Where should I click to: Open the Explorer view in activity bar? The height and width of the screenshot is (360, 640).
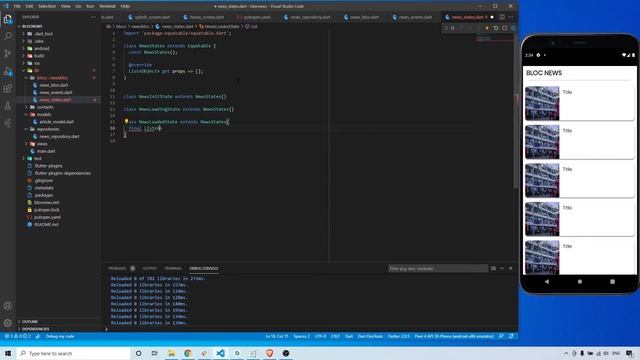pyautogui.click(x=8, y=19)
